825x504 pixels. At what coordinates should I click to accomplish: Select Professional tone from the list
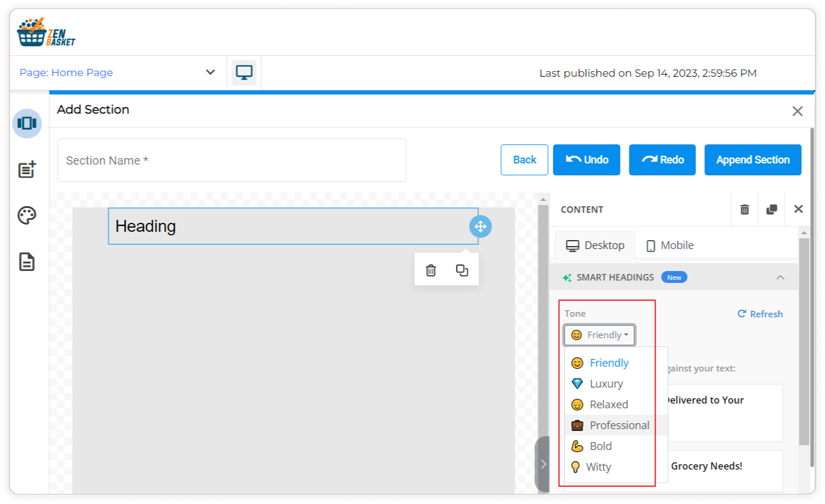click(x=619, y=426)
